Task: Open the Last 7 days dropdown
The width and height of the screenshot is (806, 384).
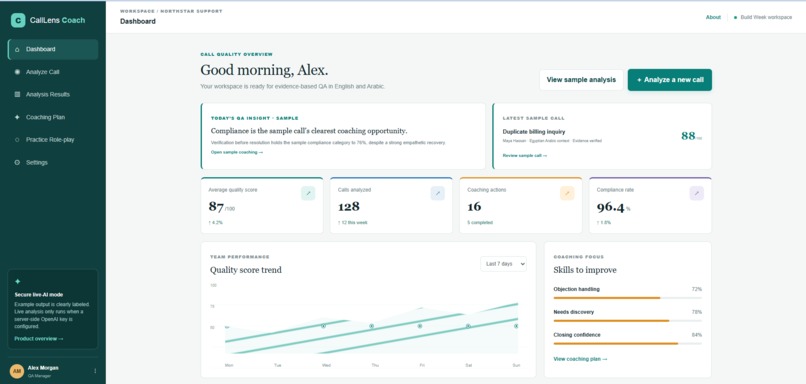Action: pyautogui.click(x=503, y=264)
